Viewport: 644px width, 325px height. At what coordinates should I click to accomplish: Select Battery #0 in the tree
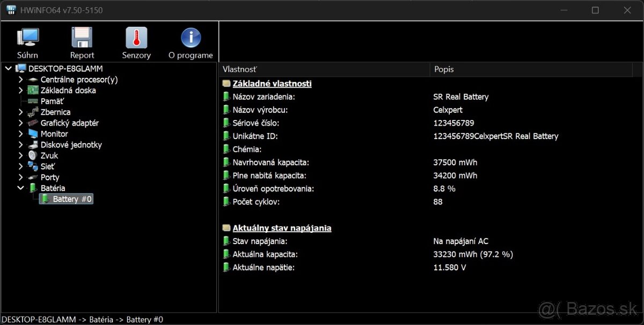pyautogui.click(x=72, y=199)
